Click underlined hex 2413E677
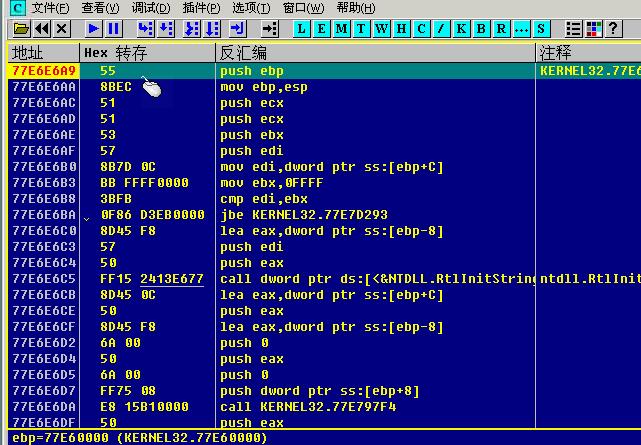Image resolution: width=641 pixels, height=445 pixels. [x=172, y=279]
